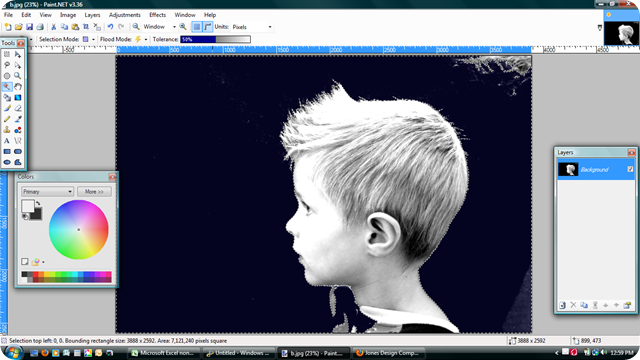Select the Ellipse shape tool

[7, 162]
